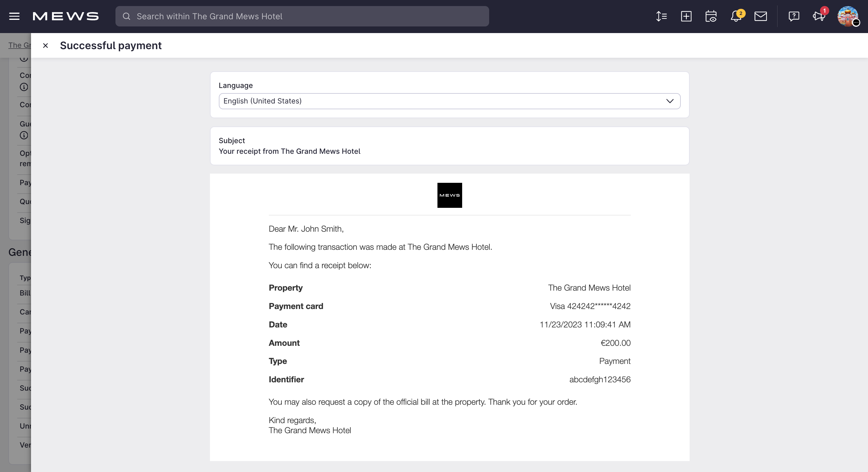Click the Type value Payment

pyautogui.click(x=615, y=361)
